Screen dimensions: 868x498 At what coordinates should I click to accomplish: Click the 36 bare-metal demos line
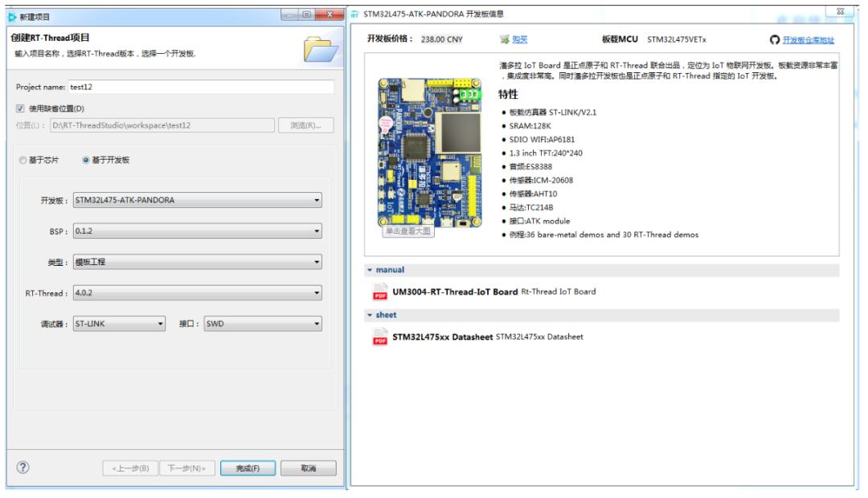coord(604,235)
